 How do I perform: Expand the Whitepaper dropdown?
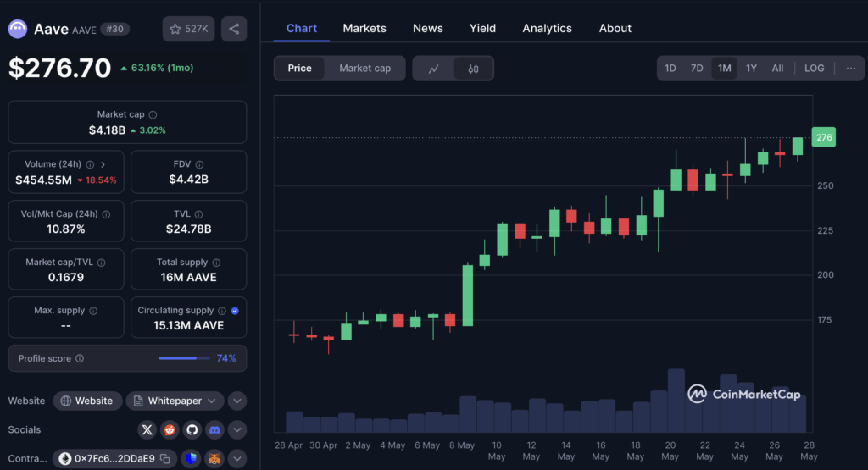[x=175, y=401]
